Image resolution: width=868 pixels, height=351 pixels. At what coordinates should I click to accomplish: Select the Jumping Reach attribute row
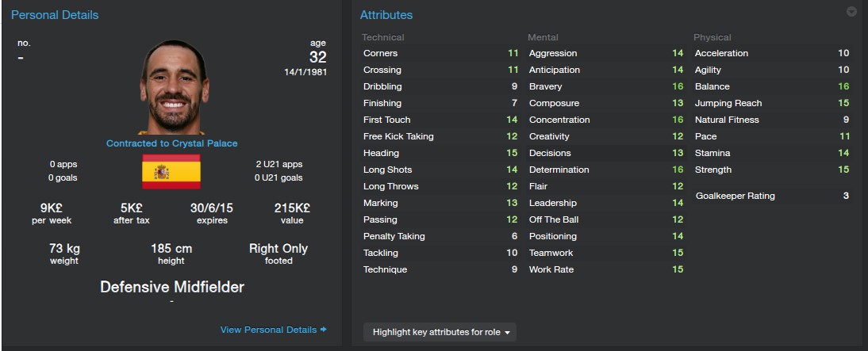point(772,103)
